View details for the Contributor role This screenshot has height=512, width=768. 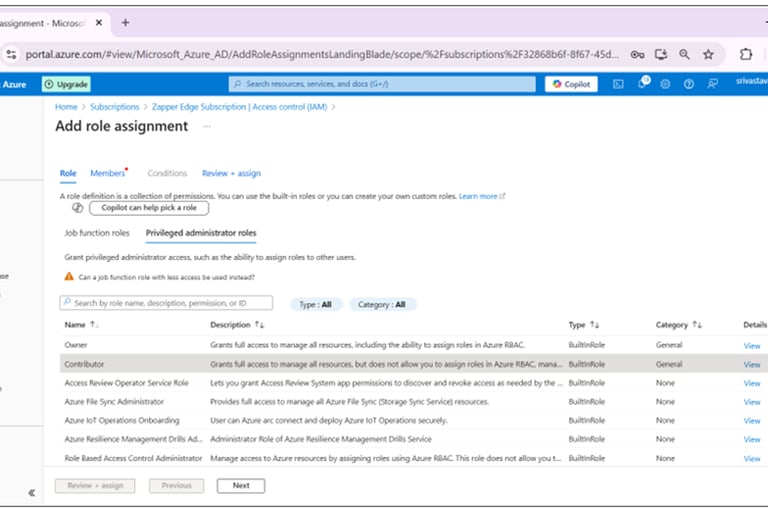pos(752,365)
